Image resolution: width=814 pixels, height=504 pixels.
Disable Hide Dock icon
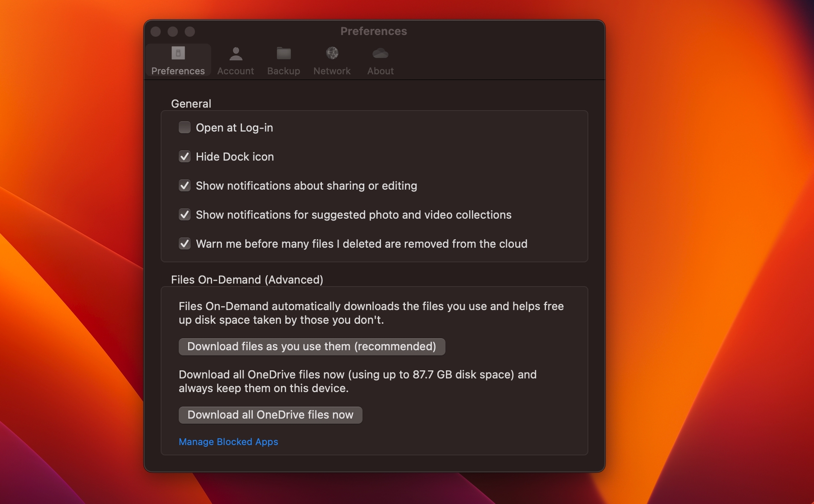(x=184, y=157)
